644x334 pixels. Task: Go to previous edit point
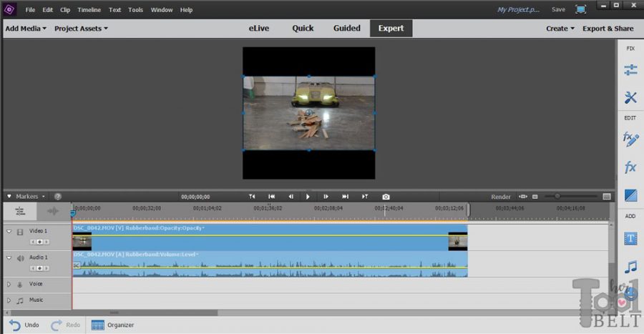click(271, 197)
